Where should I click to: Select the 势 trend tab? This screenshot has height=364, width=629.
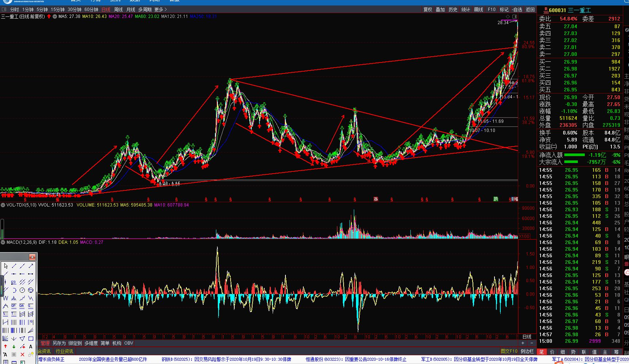(x=573, y=352)
